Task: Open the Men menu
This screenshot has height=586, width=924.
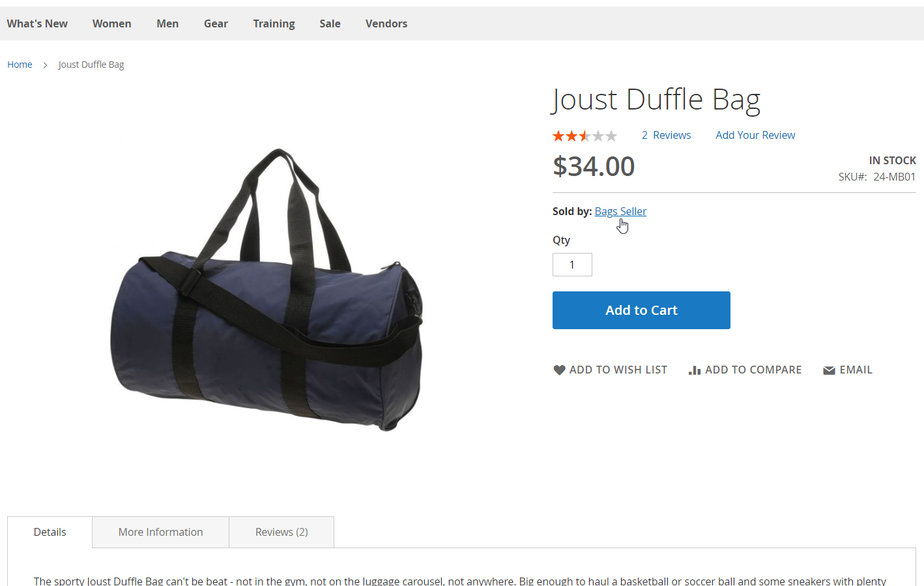Action: 167,23
